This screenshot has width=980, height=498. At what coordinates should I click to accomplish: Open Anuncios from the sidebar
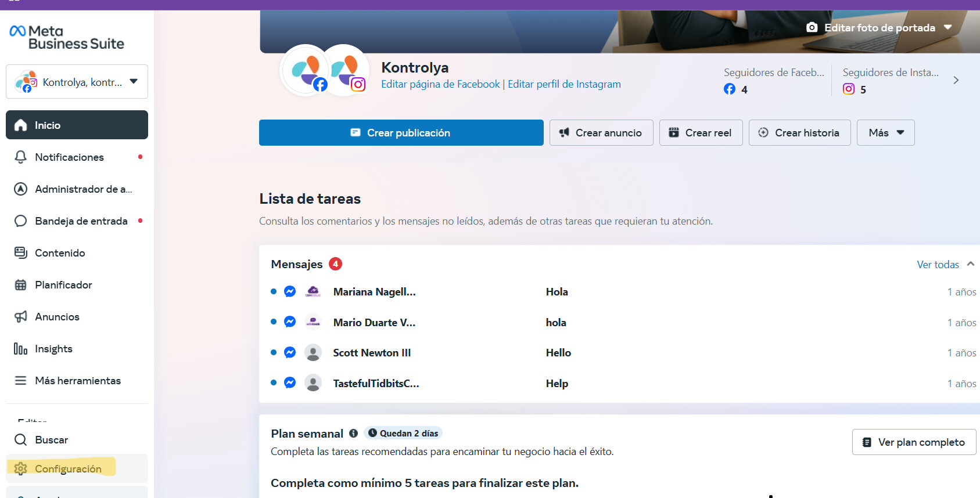click(77, 316)
